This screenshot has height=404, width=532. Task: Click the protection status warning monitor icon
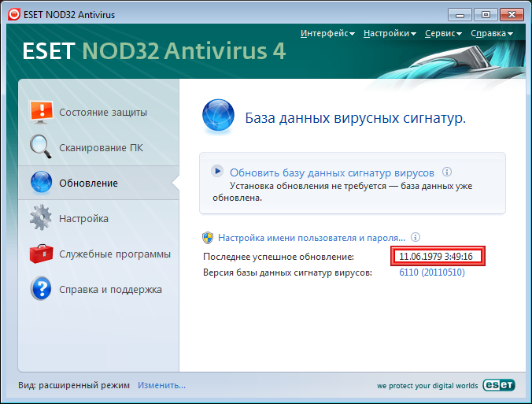tap(41, 112)
